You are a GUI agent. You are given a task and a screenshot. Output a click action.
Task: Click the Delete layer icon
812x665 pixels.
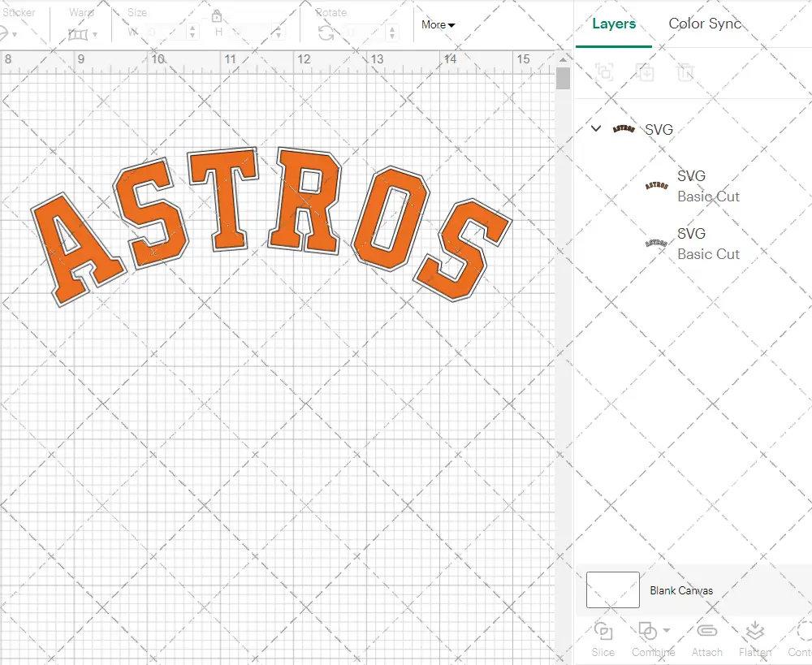(686, 72)
